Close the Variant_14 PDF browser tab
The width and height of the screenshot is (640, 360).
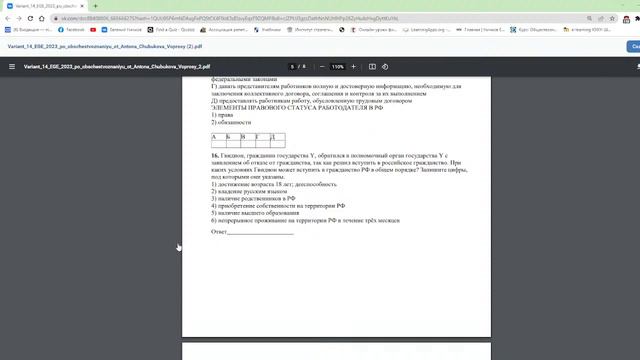click(82, 6)
